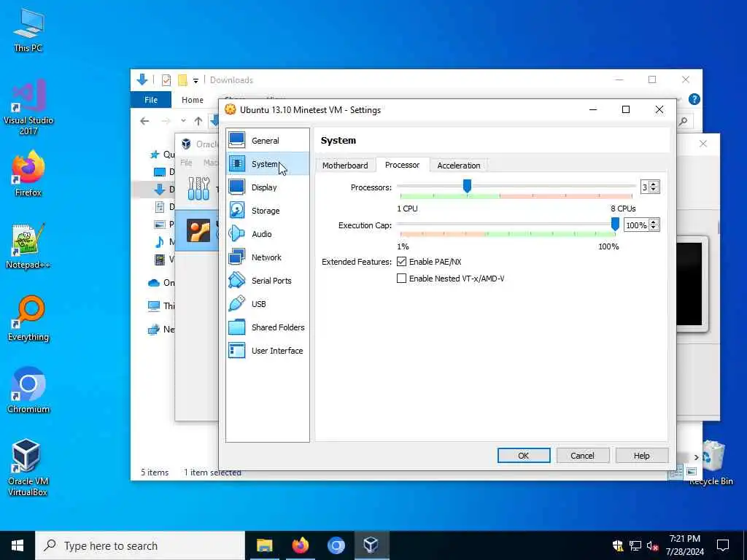Enable Nested VT-x/AMD-V checkbox
747x560 pixels.
pos(402,278)
